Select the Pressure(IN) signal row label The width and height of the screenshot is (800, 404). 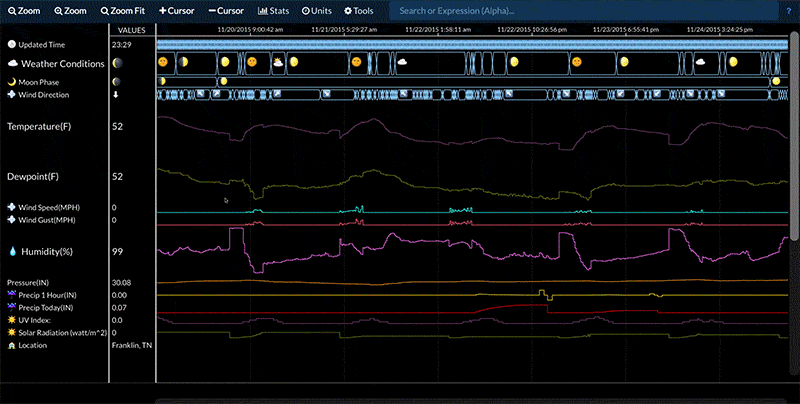pos(30,283)
